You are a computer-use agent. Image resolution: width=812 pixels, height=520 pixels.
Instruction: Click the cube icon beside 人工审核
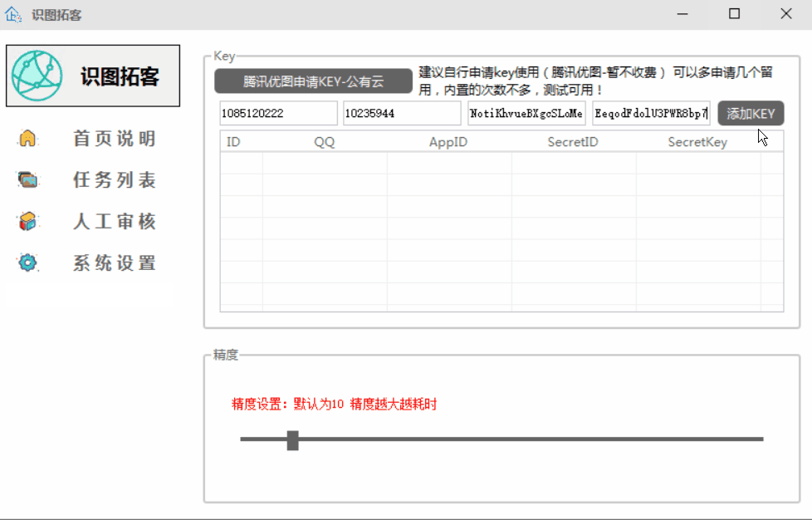tap(27, 221)
